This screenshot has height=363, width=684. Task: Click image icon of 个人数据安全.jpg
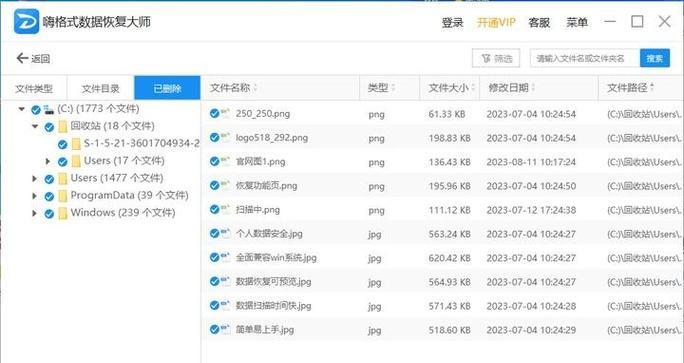pos(226,233)
